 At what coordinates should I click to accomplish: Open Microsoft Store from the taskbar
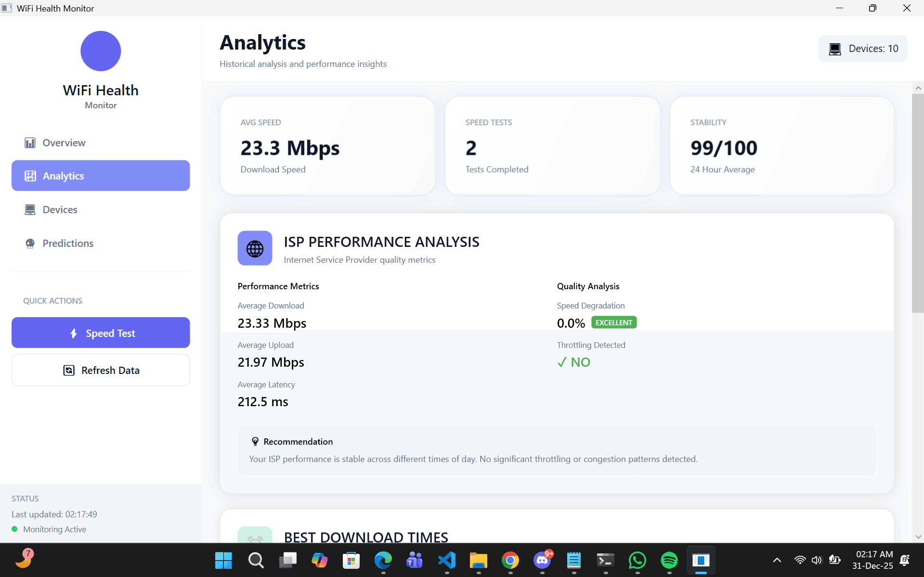tap(351, 560)
